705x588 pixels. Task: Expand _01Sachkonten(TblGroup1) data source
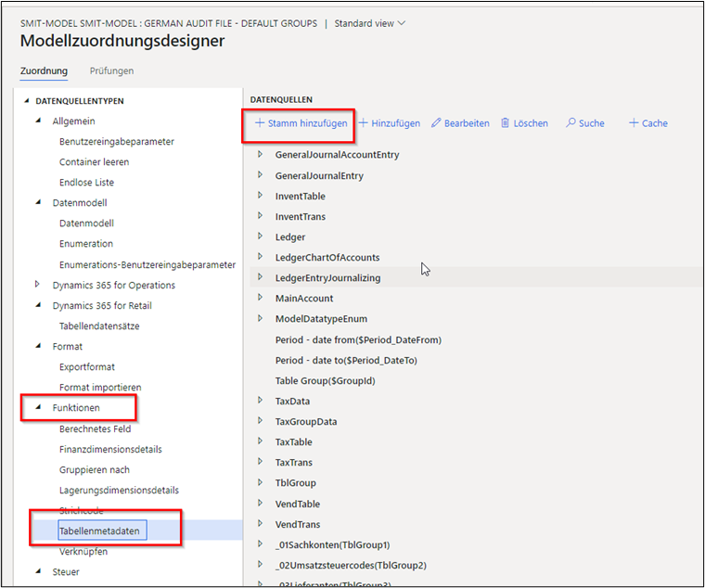260,543
